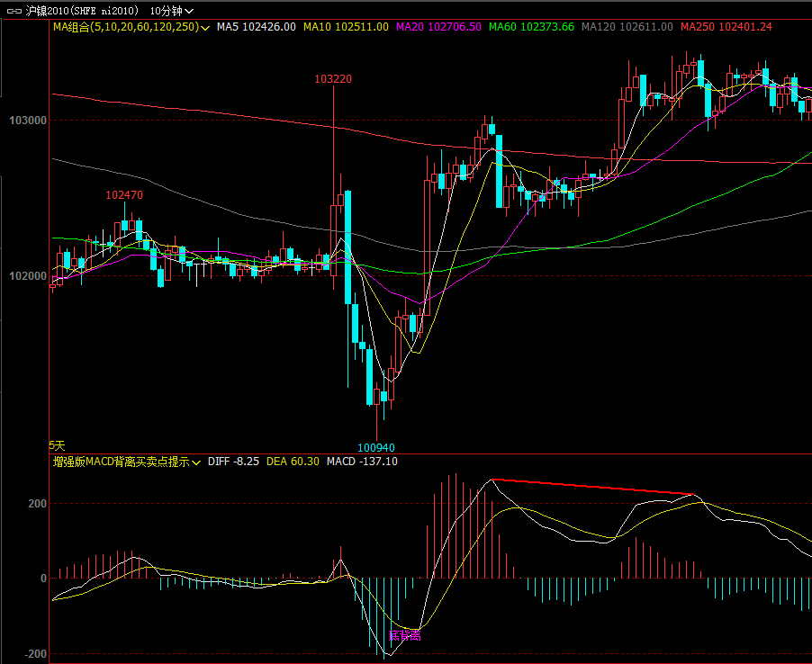812x664 pixels.
Task: Click the DEA 60.30 value
Action: 293,462
